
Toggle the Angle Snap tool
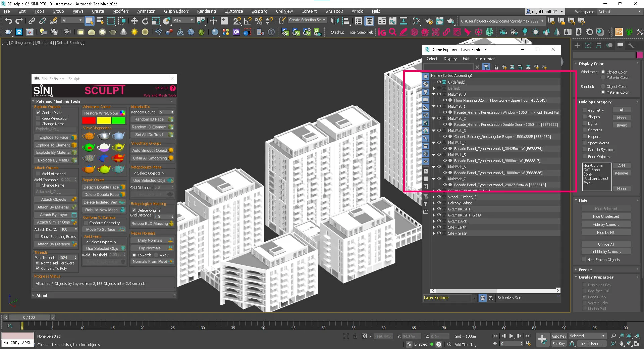(248, 21)
